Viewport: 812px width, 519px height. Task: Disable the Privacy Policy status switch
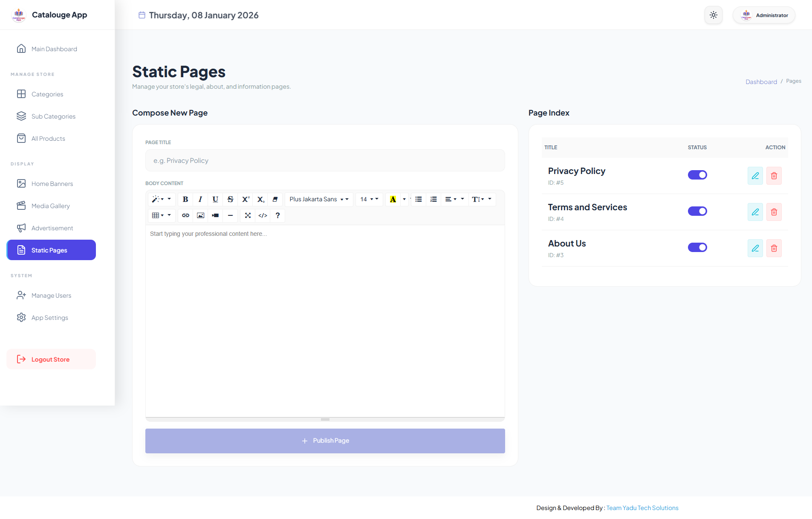point(697,175)
